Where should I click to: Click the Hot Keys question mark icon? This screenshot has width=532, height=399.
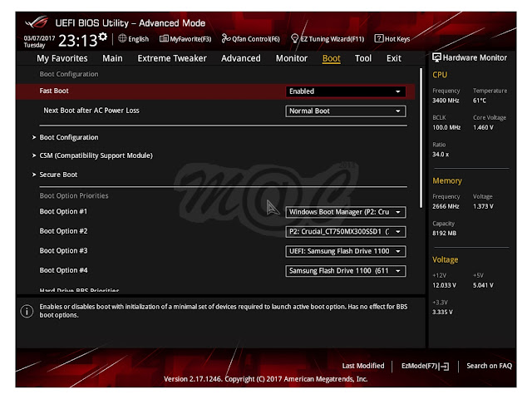coord(379,38)
